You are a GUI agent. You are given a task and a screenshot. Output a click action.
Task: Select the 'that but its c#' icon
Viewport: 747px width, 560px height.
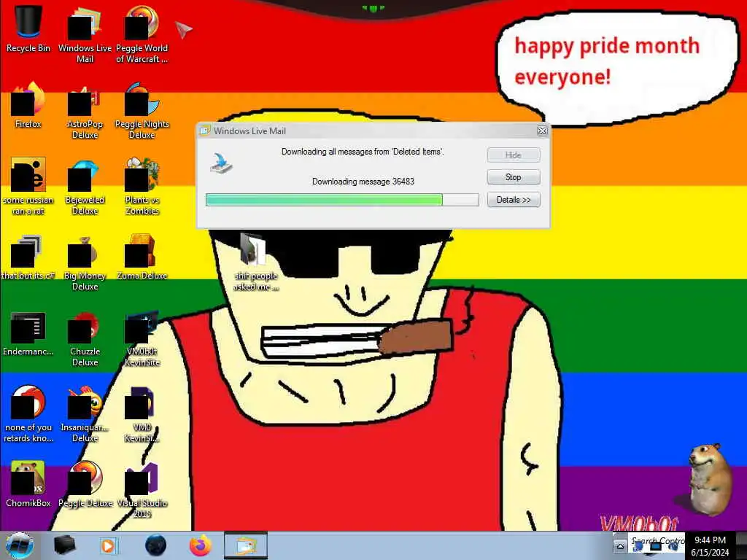(x=28, y=257)
